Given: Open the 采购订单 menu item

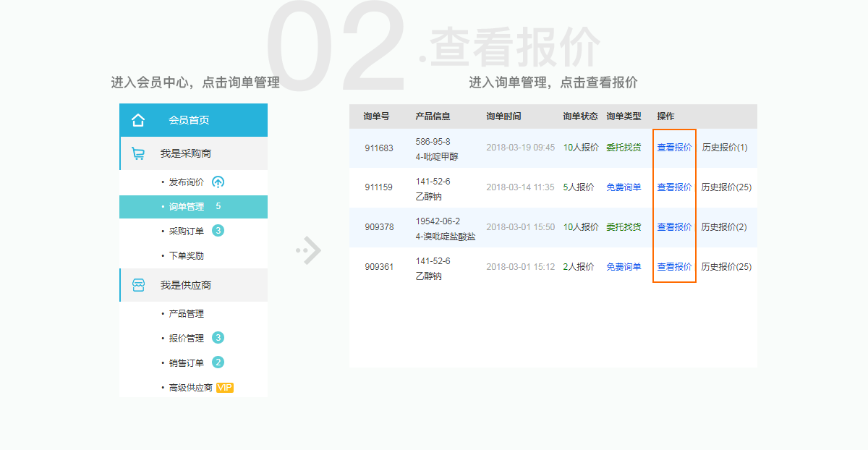Looking at the screenshot, I should point(187,232).
